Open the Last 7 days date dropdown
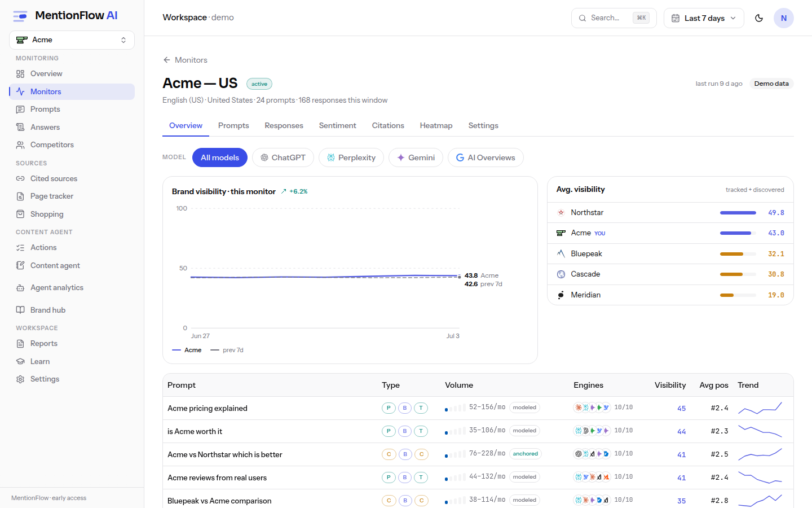The height and width of the screenshot is (508, 812). [x=704, y=18]
